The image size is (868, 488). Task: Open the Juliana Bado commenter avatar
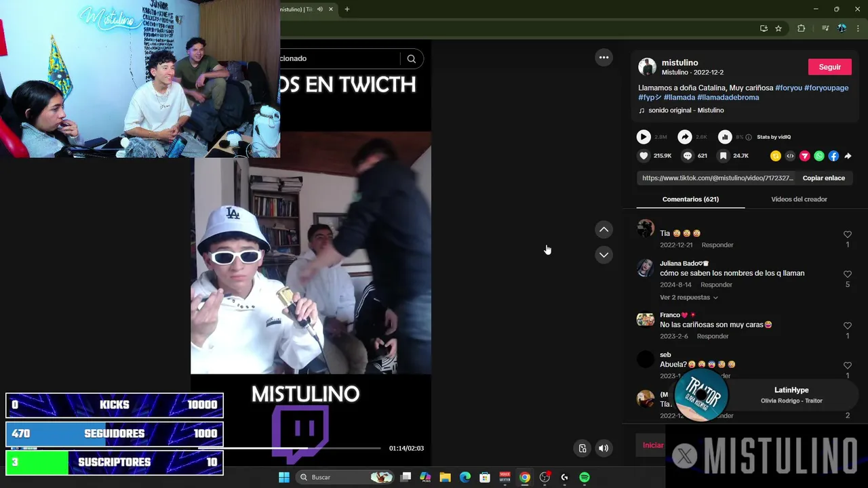point(646,268)
